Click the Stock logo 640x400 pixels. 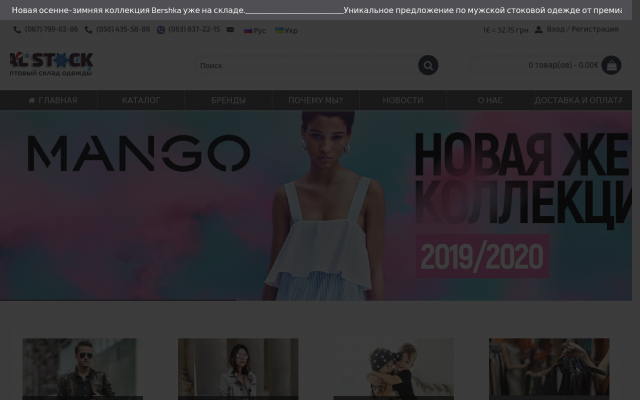coord(51,64)
